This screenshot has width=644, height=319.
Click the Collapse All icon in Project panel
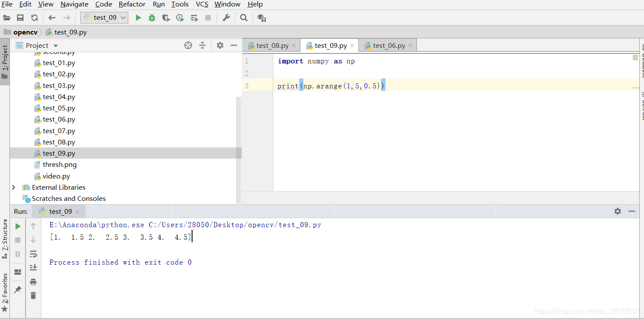click(202, 45)
